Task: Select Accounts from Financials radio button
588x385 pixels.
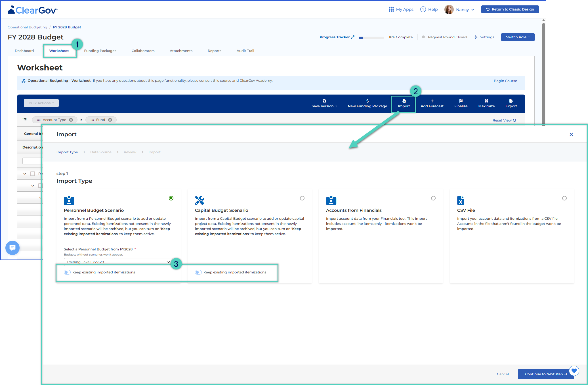Action: (433, 198)
